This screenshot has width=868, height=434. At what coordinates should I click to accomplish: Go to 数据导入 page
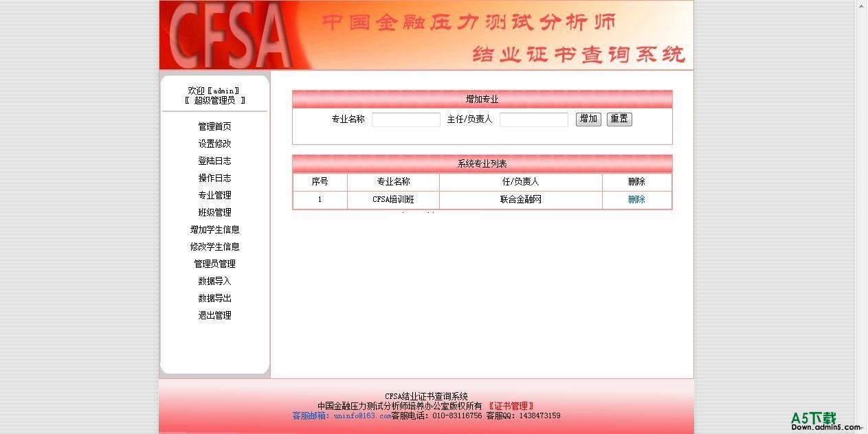pyautogui.click(x=214, y=281)
